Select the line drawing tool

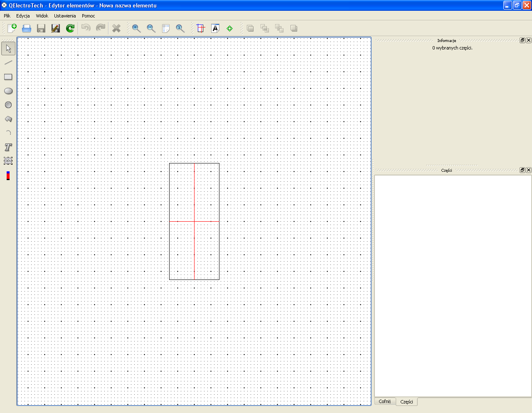click(x=8, y=63)
